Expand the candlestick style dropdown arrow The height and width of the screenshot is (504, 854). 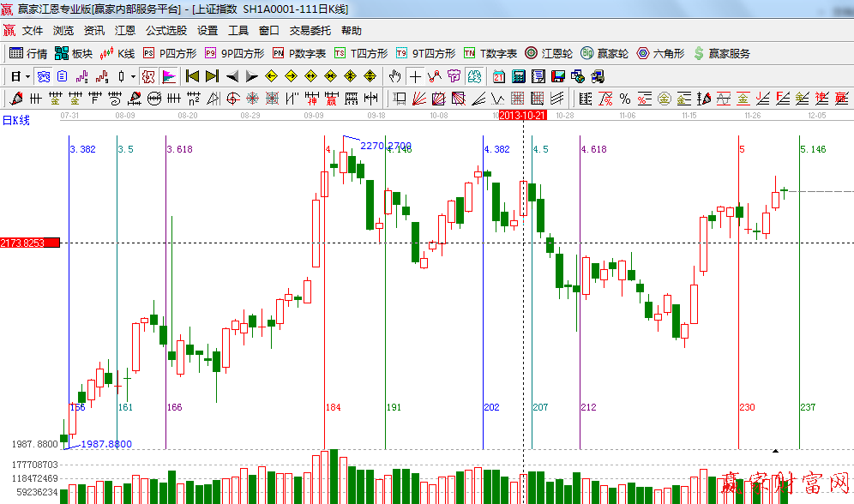point(133,75)
